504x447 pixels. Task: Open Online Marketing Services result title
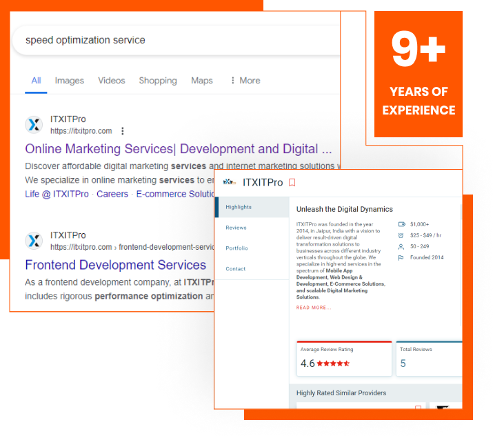[178, 149]
